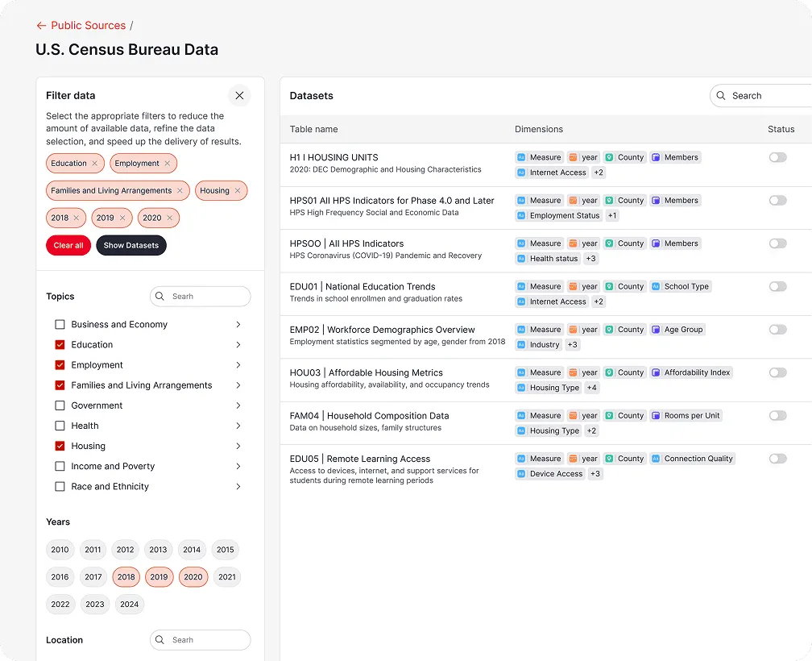Enable the EDU01 National Education Trends toggle

click(x=778, y=286)
